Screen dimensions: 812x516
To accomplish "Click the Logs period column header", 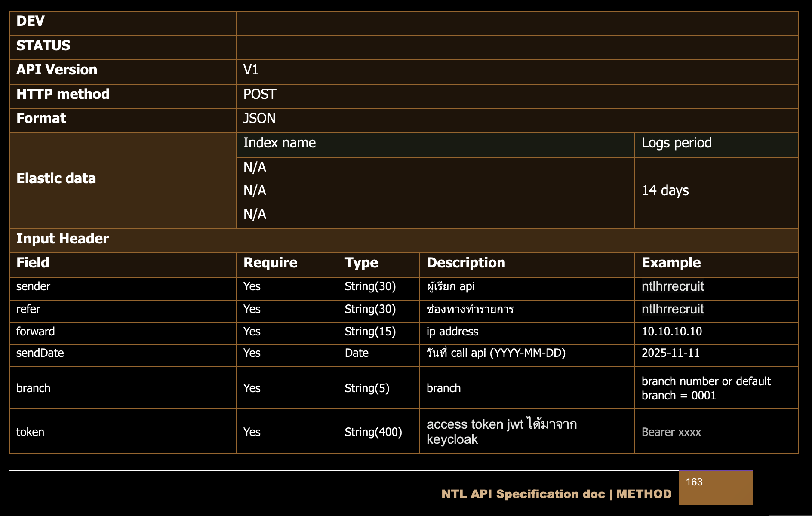I will (x=677, y=143).
